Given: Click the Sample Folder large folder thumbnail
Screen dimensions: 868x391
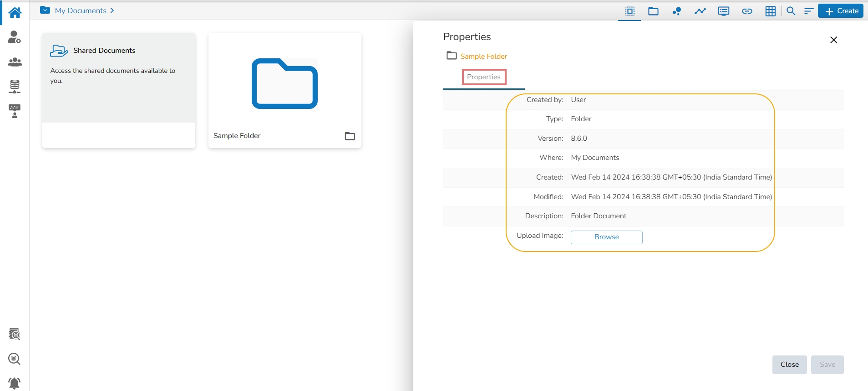Looking at the screenshot, I should tap(284, 83).
